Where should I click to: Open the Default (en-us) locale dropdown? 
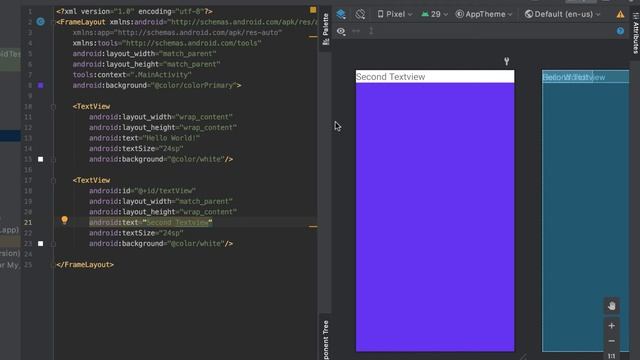coord(562,14)
